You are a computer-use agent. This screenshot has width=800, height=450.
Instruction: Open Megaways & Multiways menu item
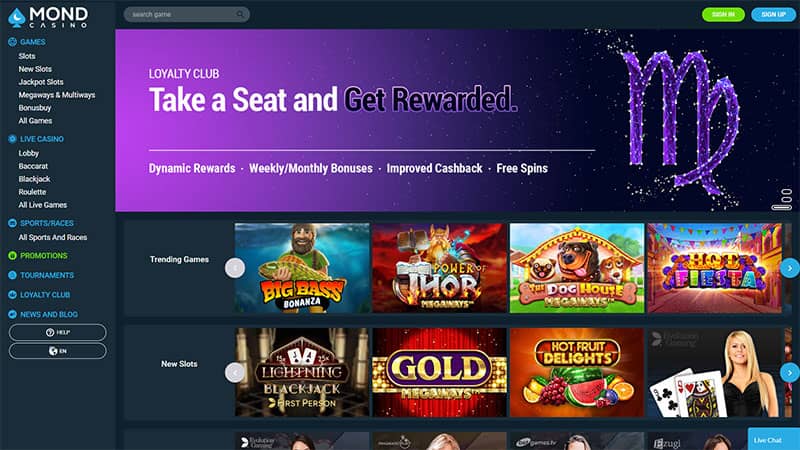tap(57, 95)
